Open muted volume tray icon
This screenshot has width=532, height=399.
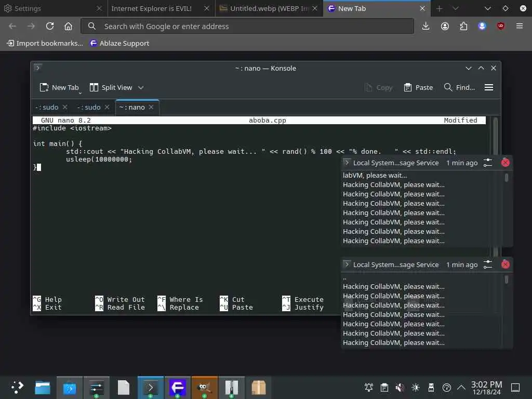pos(400,387)
